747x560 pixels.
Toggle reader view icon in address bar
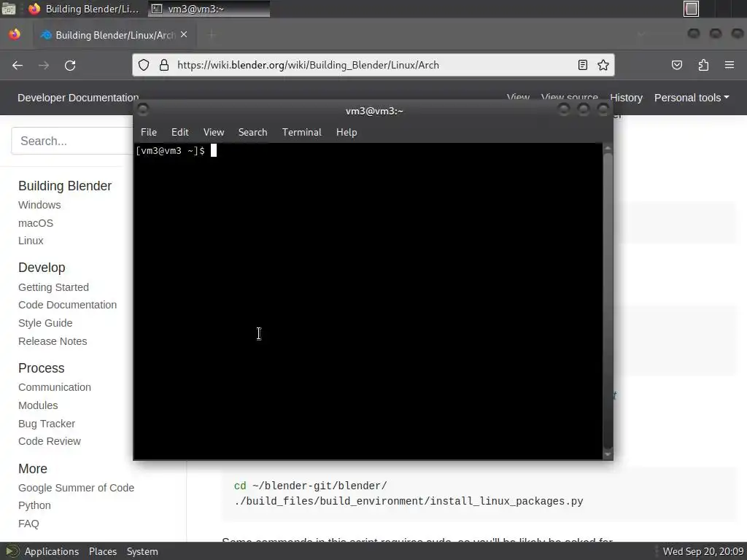[x=582, y=65]
